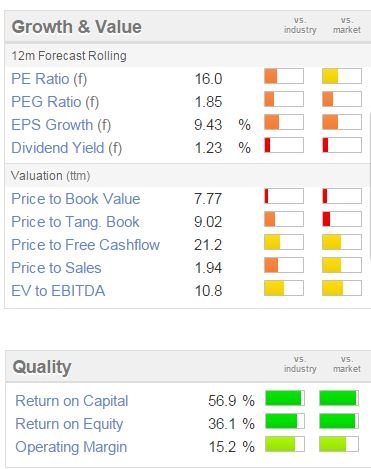Open the PEG Ratio (f) link

tap(55, 102)
